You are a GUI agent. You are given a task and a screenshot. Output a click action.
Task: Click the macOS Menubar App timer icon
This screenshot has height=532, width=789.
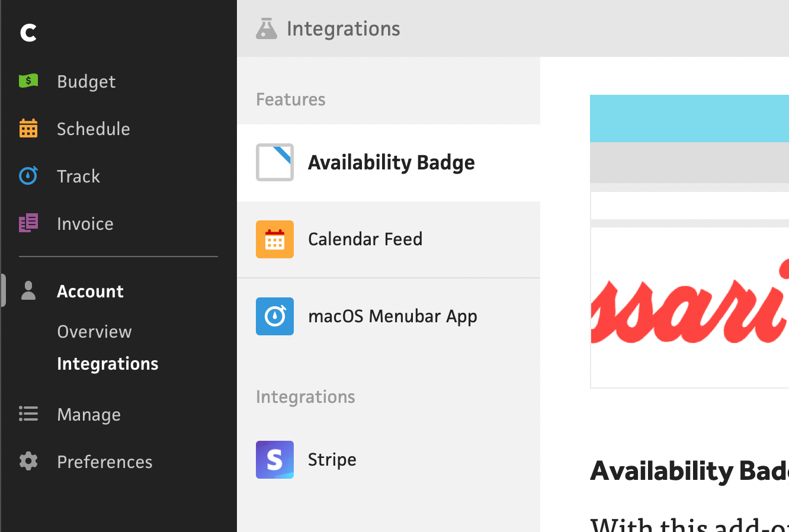(275, 316)
